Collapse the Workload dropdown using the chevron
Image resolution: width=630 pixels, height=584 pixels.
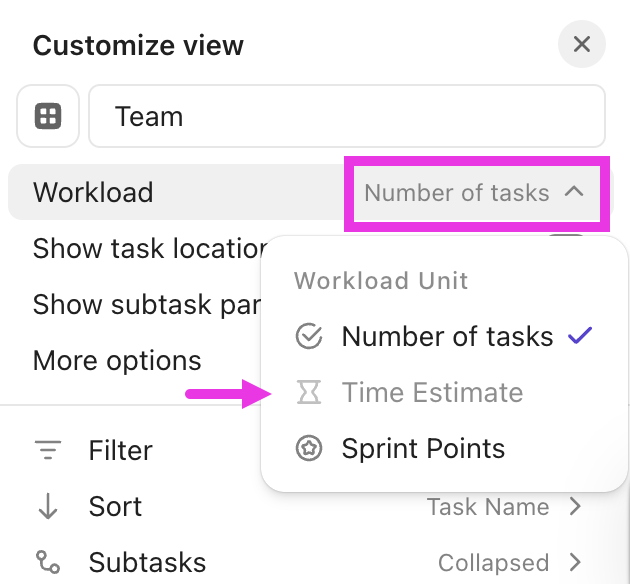coord(574,192)
